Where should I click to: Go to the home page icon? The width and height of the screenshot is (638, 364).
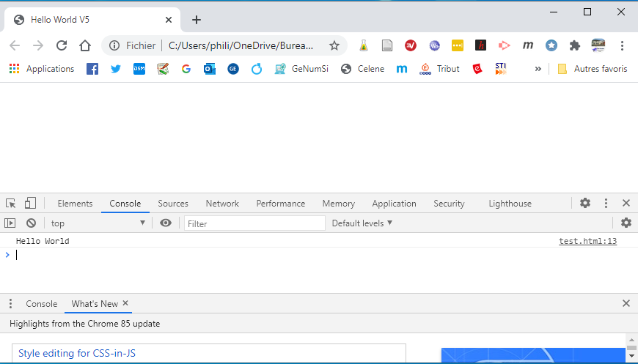click(85, 45)
